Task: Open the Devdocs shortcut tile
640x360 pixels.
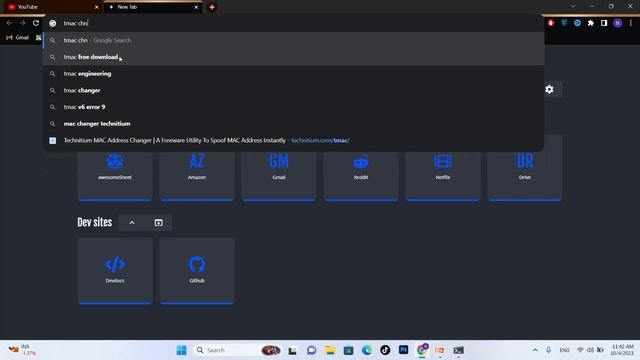Action: 115,271
